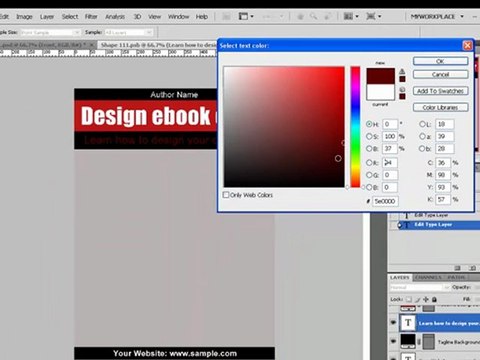Open the Arrange Documents dropdown icon

coord(351,16)
